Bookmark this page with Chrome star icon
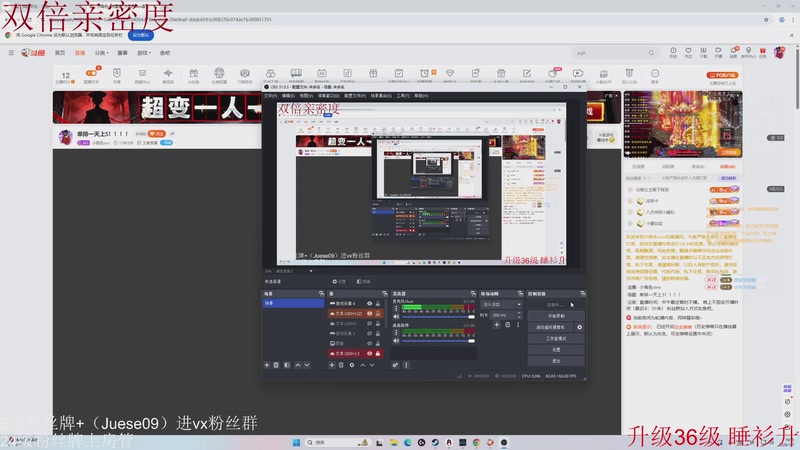This screenshot has height=450, width=800. 766,19
